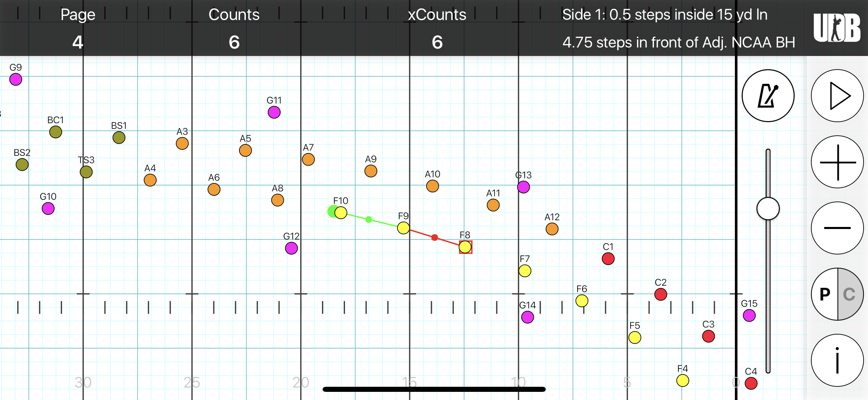Click the red midpoint on F8 path
Viewport: 868px width, 400px height.
tap(435, 237)
